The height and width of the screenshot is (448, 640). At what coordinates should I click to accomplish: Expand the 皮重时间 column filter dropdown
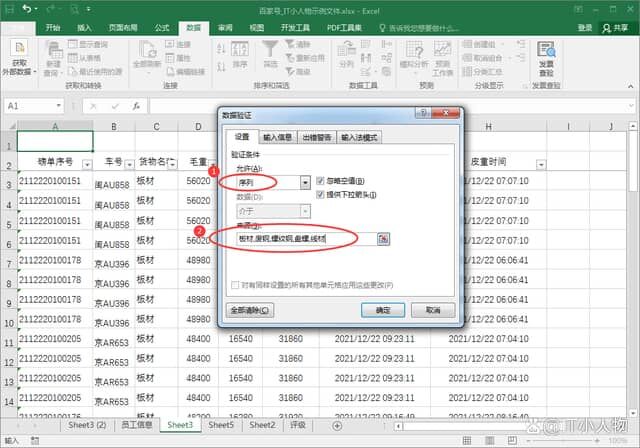click(x=541, y=164)
